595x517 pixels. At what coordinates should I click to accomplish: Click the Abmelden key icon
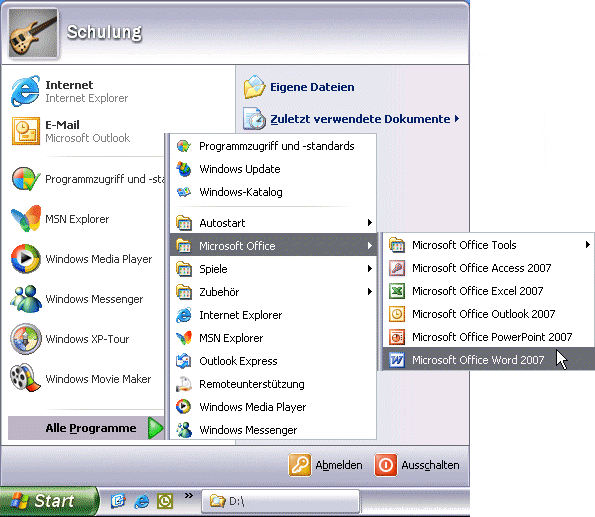(299, 465)
